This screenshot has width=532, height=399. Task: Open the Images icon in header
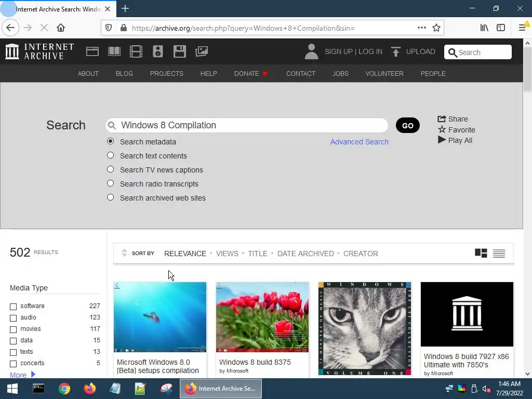202,51
